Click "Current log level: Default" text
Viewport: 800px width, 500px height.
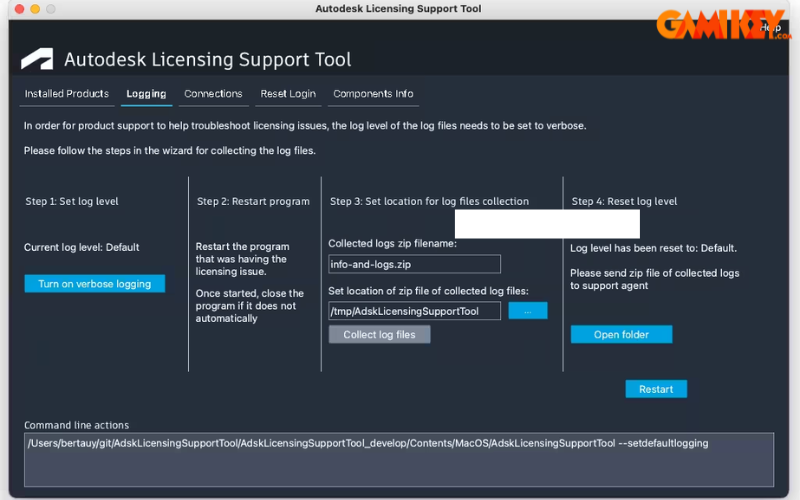82,247
